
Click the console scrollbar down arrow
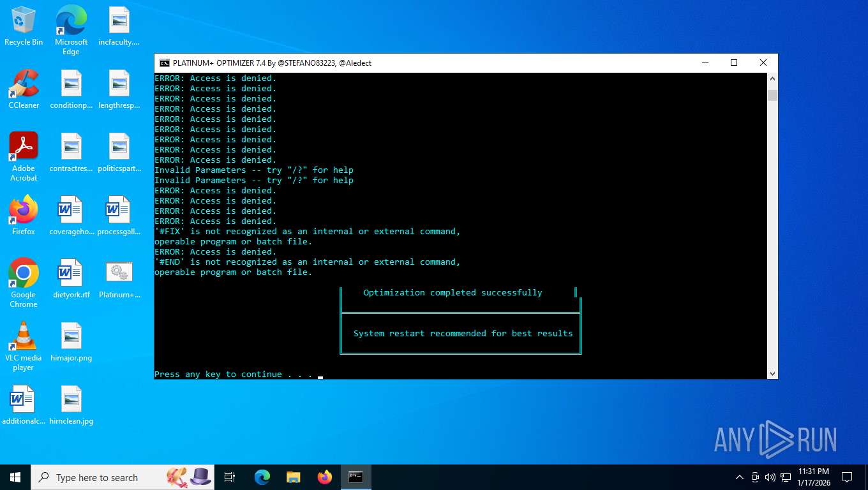772,374
